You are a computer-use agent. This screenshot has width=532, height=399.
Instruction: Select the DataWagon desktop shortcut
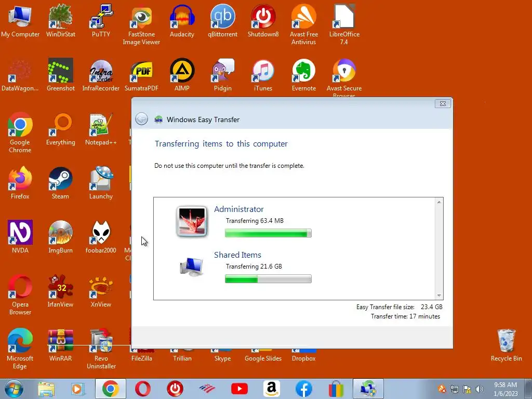point(20,75)
